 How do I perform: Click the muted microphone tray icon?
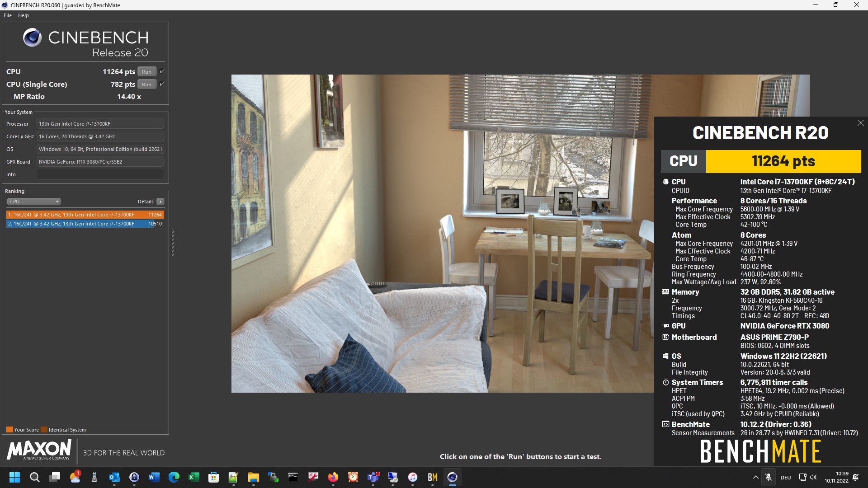(769, 477)
